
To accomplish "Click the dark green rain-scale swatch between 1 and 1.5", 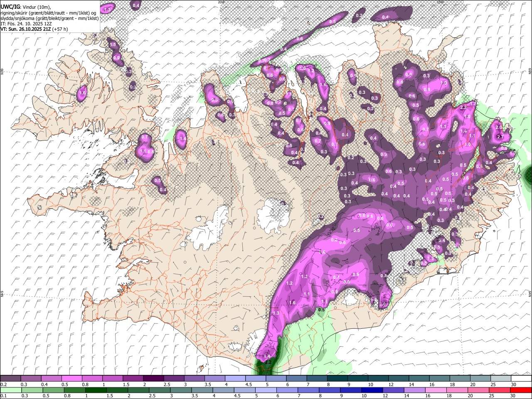I will (x=96, y=390).
